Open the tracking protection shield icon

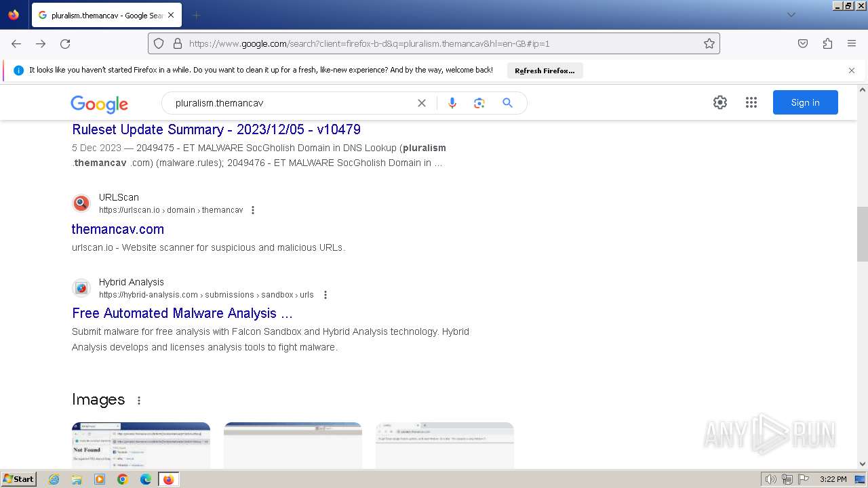tap(159, 43)
